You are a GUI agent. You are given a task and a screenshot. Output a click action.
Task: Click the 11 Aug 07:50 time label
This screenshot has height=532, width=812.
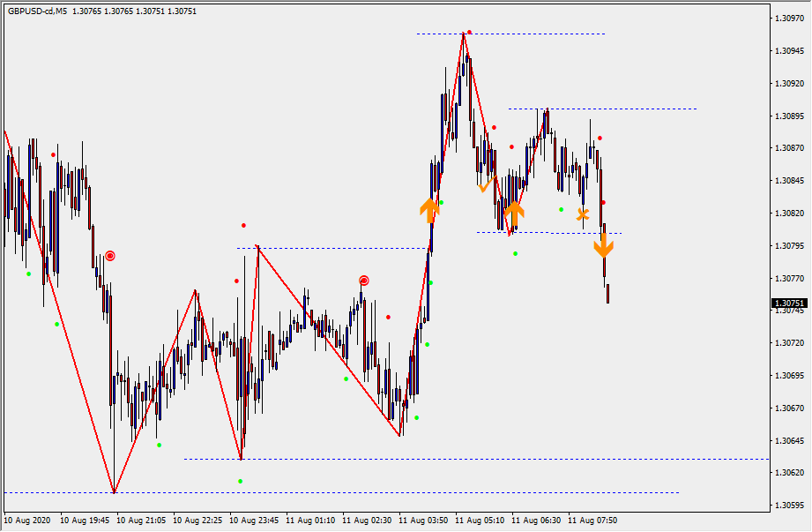tap(592, 521)
